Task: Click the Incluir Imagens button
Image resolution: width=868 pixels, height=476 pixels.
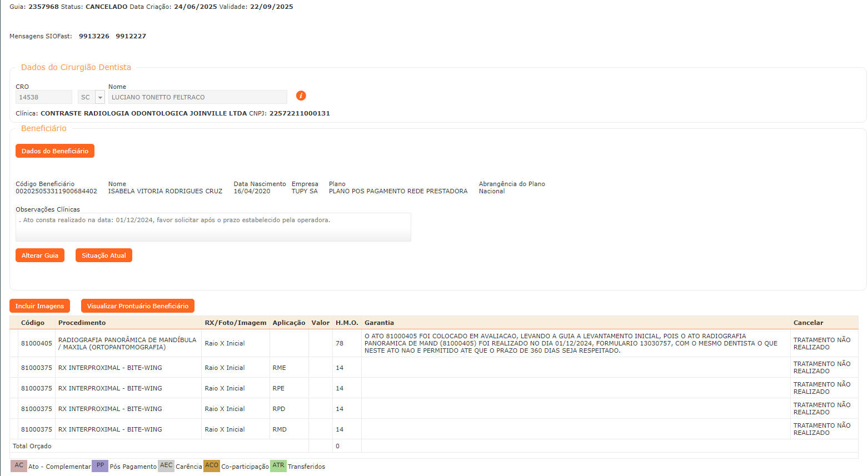Action: point(39,306)
